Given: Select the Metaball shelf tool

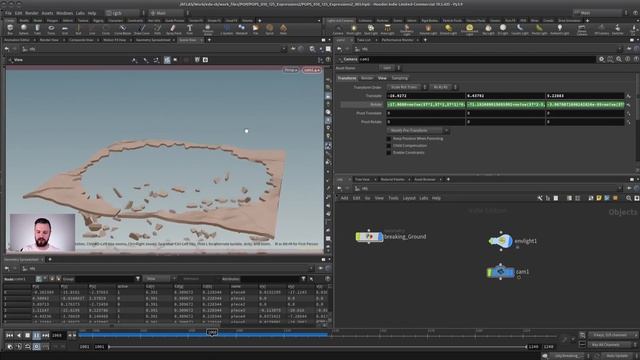Looking at the screenshot, I should (241, 29).
